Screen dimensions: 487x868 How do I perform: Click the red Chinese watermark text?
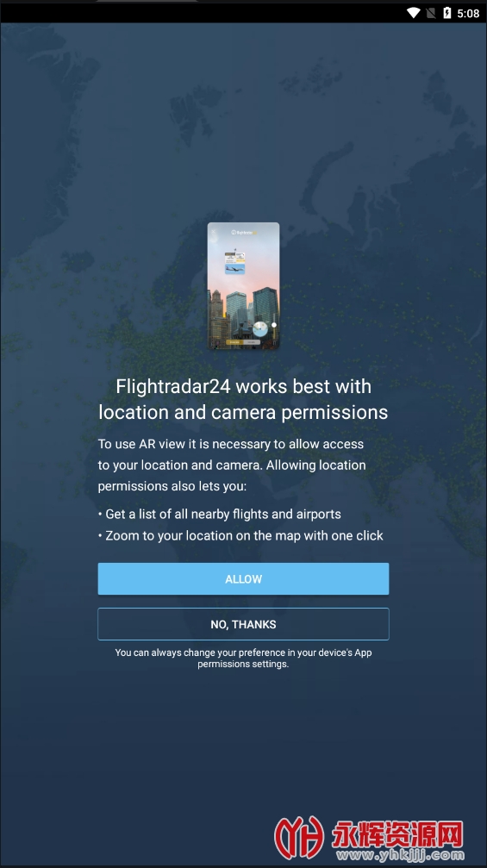(397, 834)
